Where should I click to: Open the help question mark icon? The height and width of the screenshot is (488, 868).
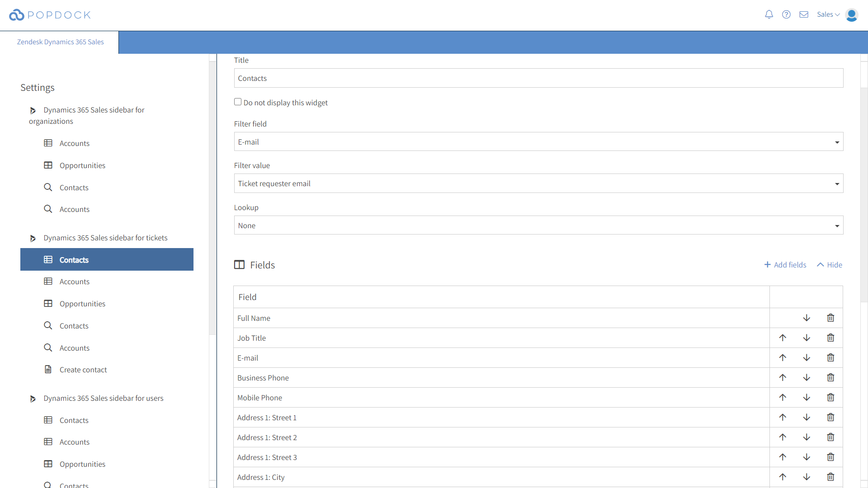pyautogui.click(x=786, y=14)
